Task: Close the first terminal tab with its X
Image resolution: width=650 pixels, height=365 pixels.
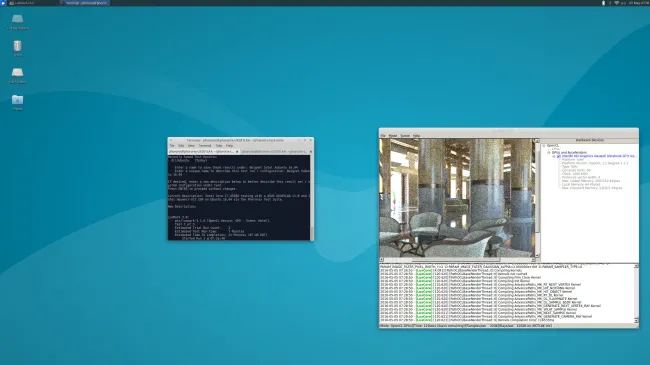Action: pos(237,152)
